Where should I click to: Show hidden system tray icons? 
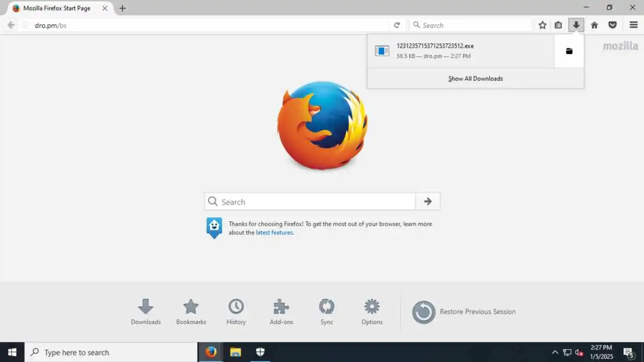[x=555, y=352]
